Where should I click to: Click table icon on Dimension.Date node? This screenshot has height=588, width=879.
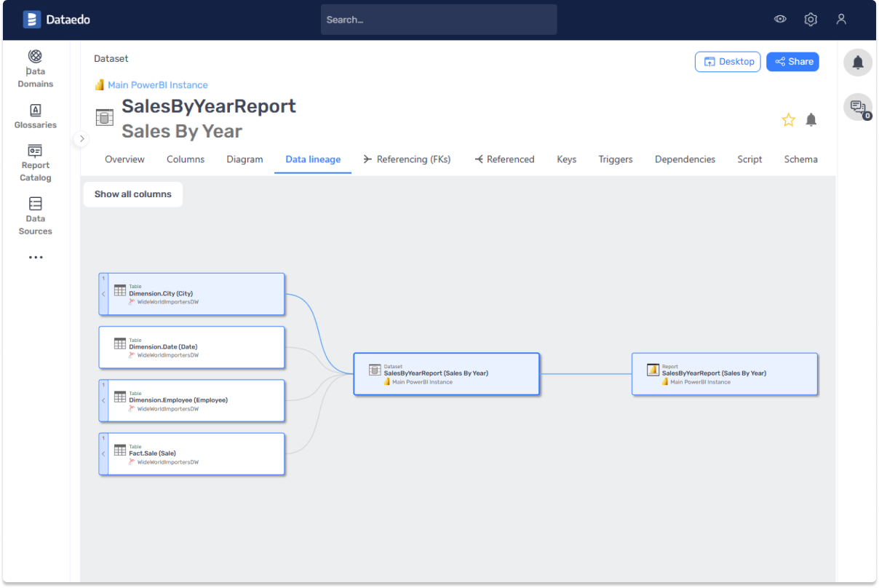tap(120, 343)
